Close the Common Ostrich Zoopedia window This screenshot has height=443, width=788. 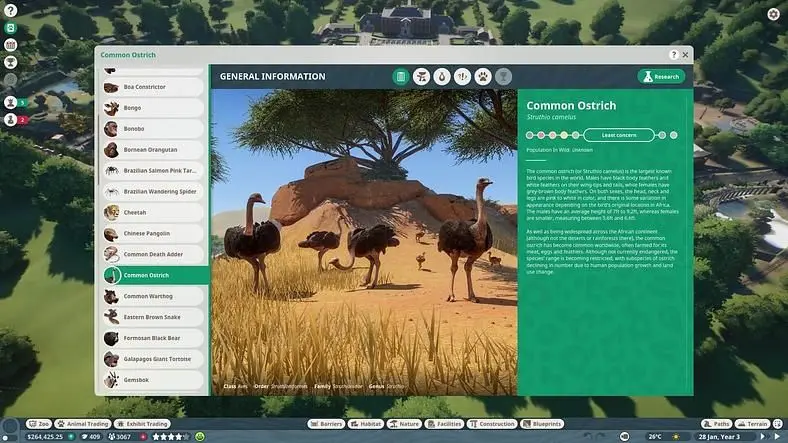pos(685,55)
